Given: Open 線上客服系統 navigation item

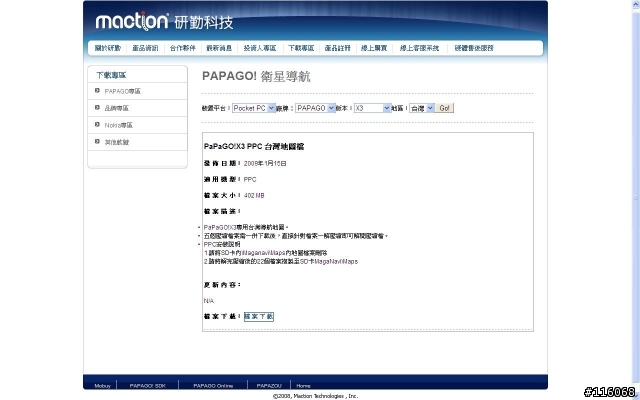Looking at the screenshot, I should 419,48.
